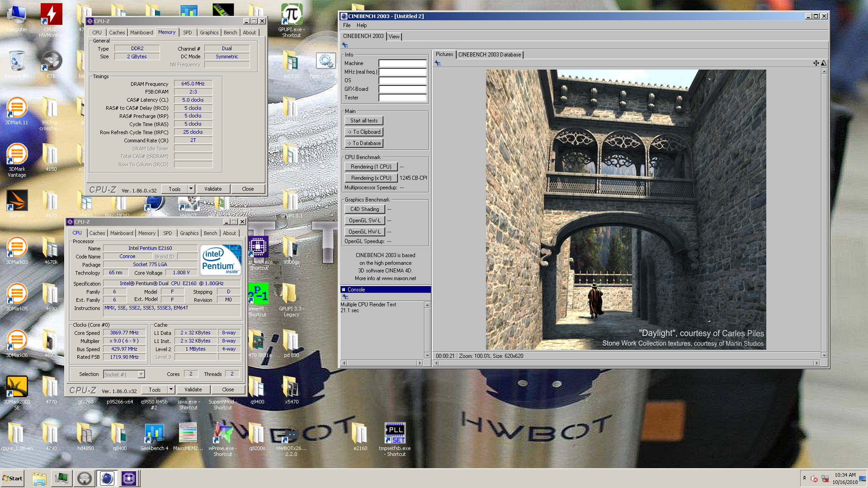Open the hd4850 folder on desktop

pos(85,437)
